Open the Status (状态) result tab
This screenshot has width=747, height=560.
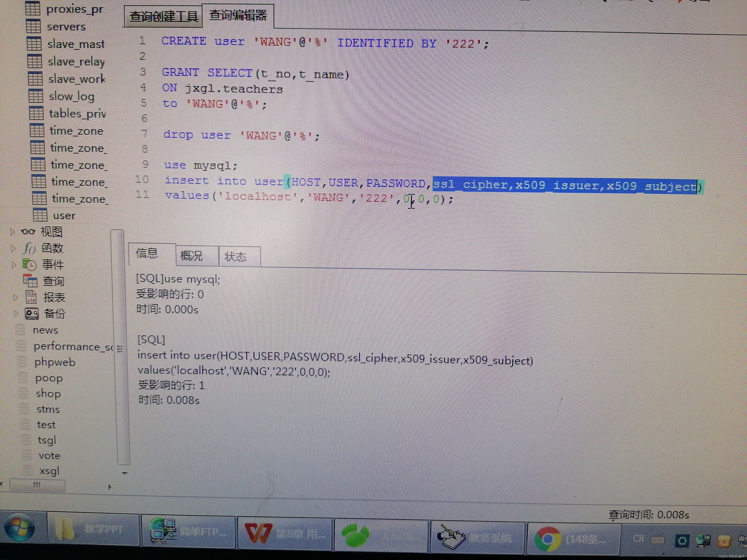pyautogui.click(x=235, y=257)
